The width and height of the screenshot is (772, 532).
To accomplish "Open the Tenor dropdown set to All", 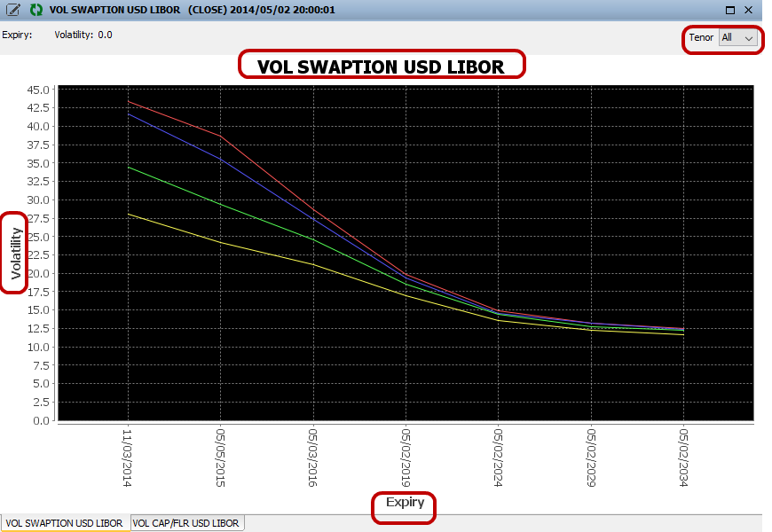I will [x=737, y=37].
